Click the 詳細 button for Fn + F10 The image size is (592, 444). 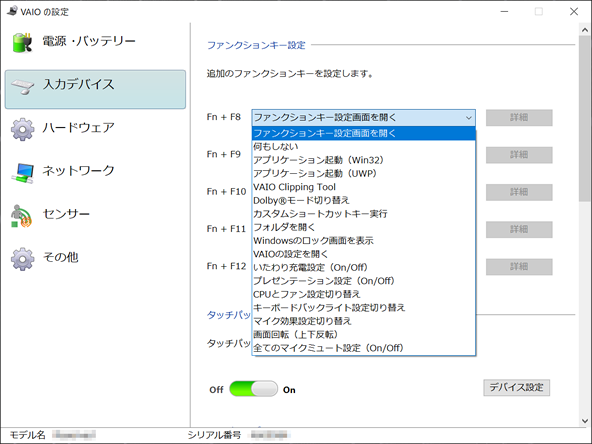[519, 192]
